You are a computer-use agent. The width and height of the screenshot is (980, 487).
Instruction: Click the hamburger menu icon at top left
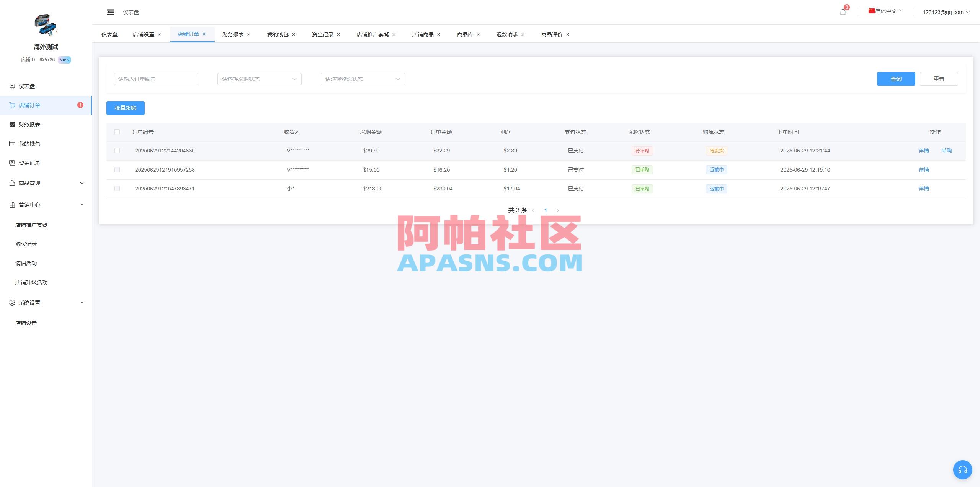[111, 12]
